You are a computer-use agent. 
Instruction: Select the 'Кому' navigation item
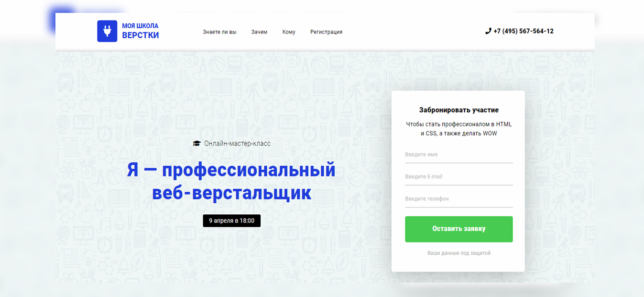289,32
